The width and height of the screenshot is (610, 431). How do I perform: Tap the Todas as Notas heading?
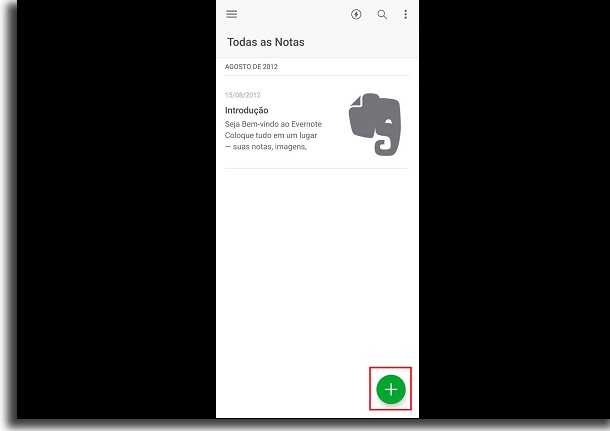pos(266,42)
